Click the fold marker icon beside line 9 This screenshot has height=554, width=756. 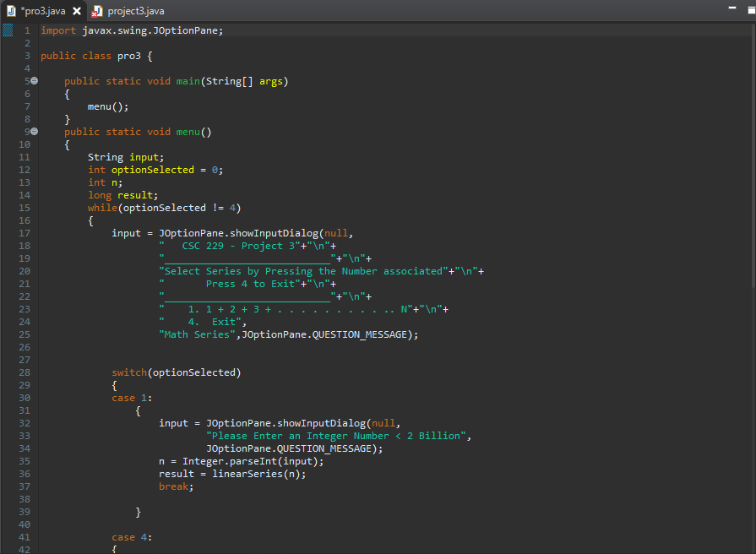34,131
